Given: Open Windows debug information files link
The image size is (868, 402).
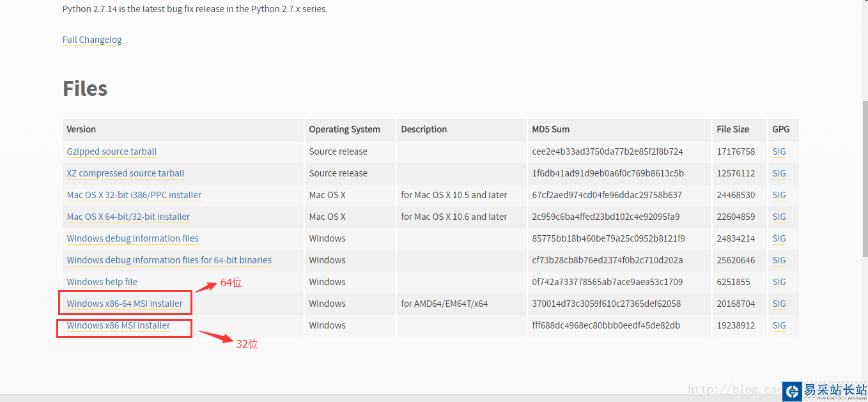Looking at the screenshot, I should (x=133, y=238).
